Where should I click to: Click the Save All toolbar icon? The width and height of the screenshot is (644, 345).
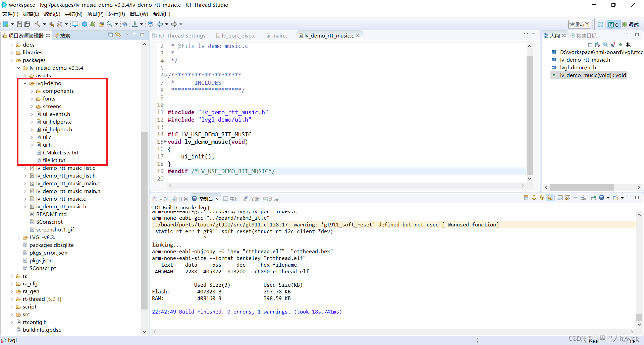27,24
